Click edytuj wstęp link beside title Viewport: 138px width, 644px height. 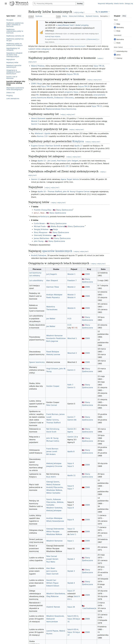click(79, 12)
